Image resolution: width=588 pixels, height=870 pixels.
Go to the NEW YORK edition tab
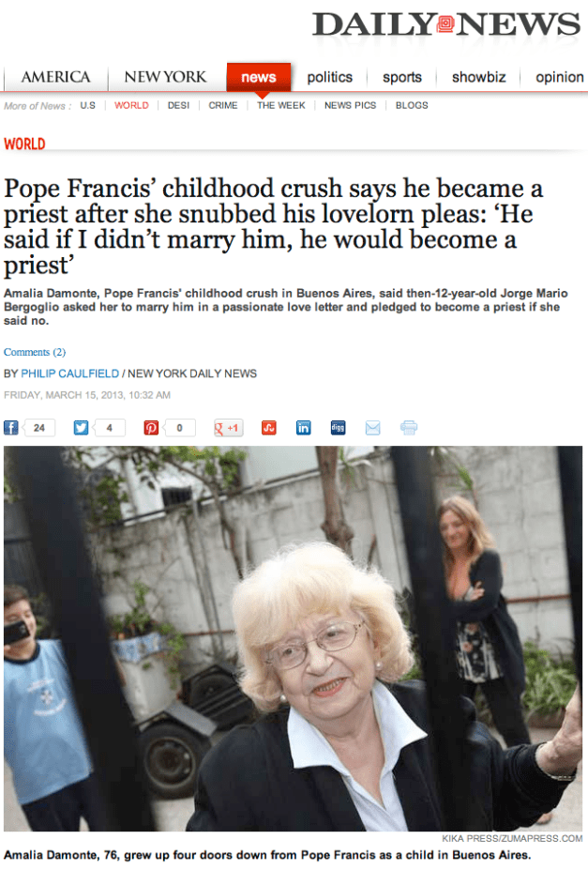pos(165,77)
